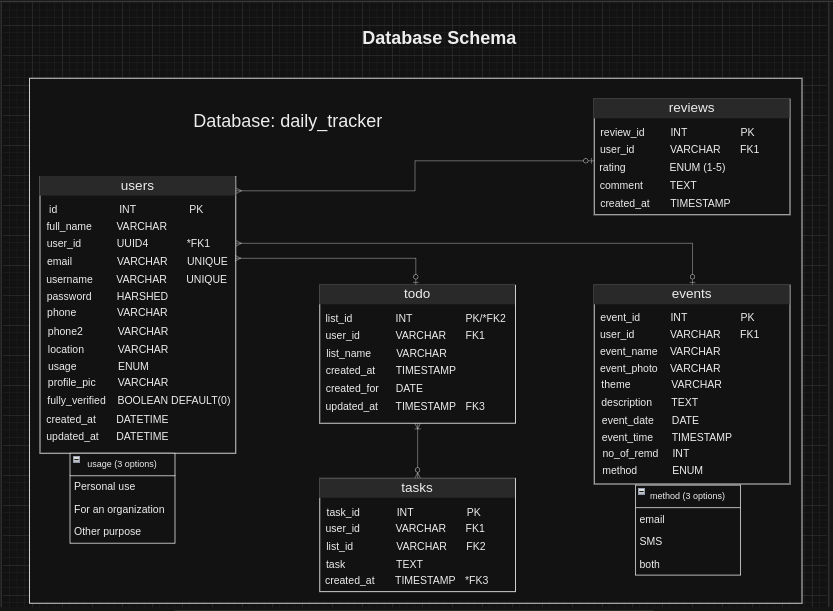The height and width of the screenshot is (611, 833).
Task: Click the comment field in reviews
Action: [x=621, y=185]
